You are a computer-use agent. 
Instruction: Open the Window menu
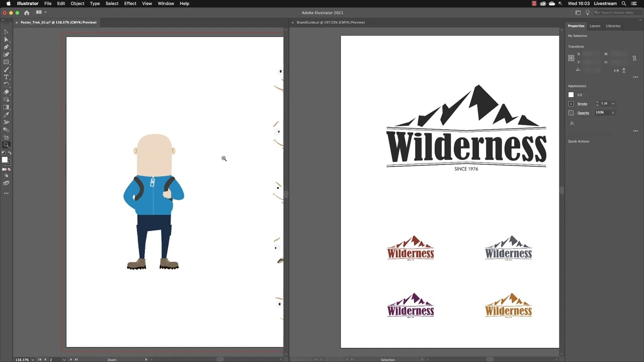166,4
